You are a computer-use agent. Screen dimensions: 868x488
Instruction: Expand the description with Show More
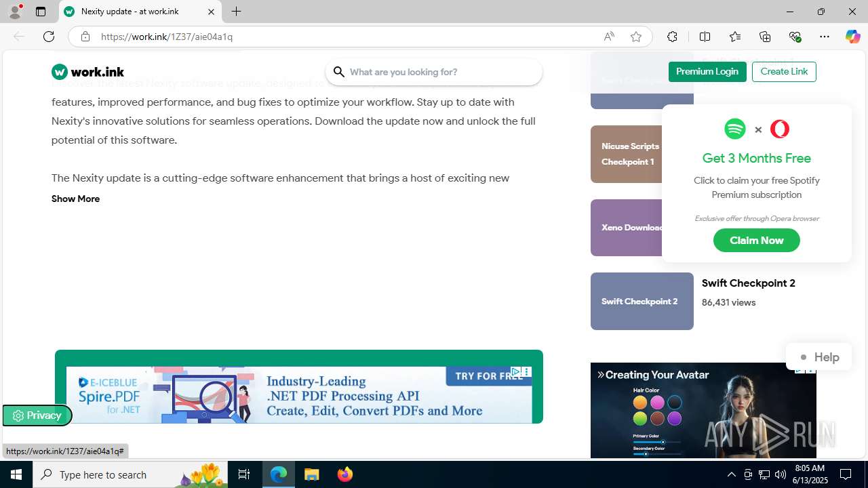[75, 199]
